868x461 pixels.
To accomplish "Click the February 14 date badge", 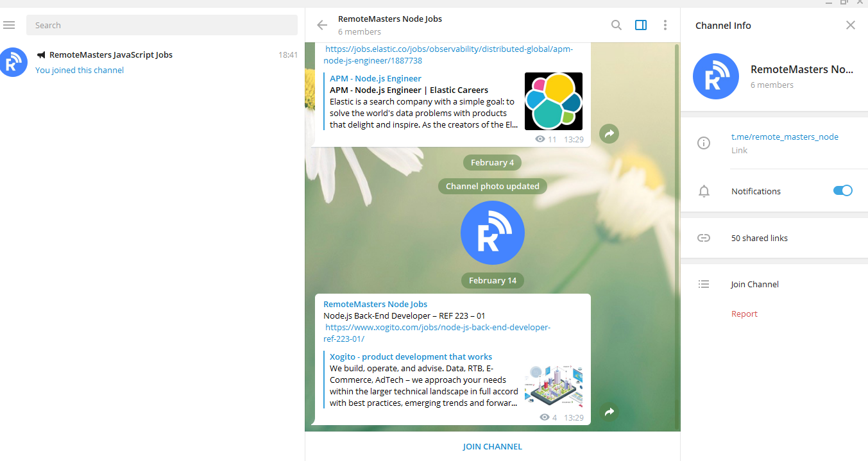I will tap(493, 280).
